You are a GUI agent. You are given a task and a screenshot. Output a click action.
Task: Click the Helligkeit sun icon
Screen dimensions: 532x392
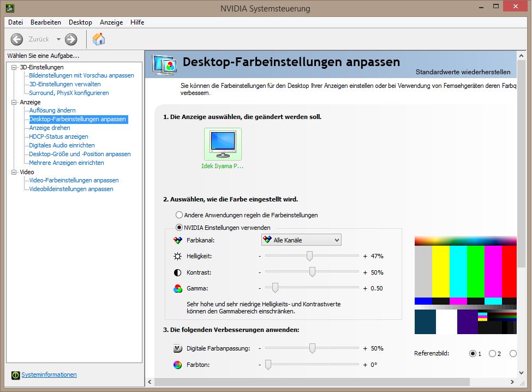(177, 256)
